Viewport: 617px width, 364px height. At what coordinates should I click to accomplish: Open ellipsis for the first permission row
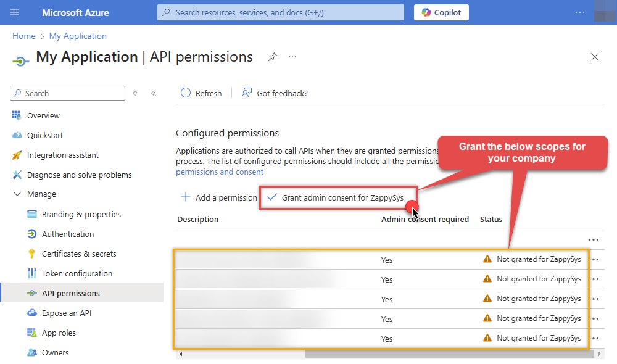click(595, 259)
